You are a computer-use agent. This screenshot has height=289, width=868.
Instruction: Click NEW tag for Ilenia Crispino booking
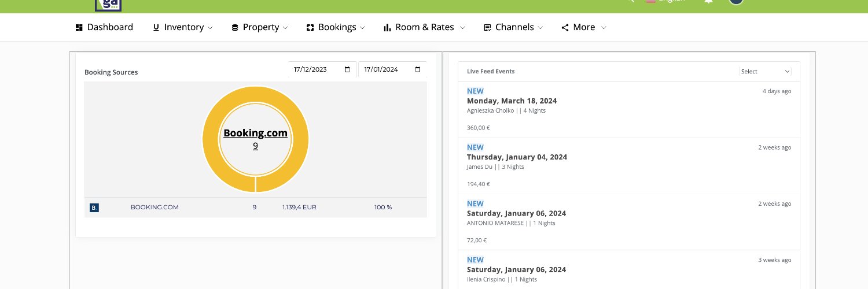pyautogui.click(x=475, y=260)
